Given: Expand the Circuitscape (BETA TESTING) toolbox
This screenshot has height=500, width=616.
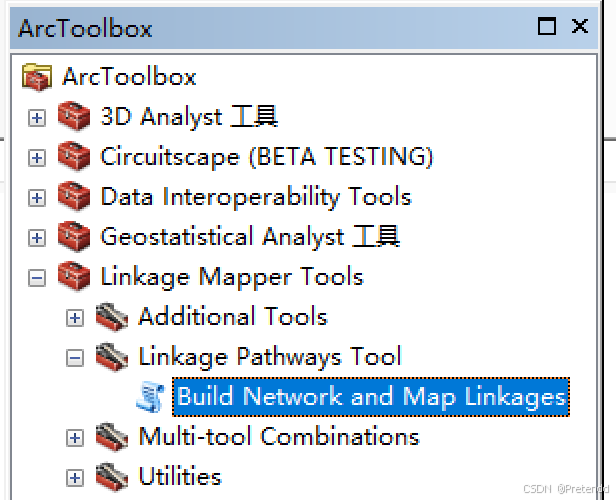Looking at the screenshot, I should tap(37, 158).
